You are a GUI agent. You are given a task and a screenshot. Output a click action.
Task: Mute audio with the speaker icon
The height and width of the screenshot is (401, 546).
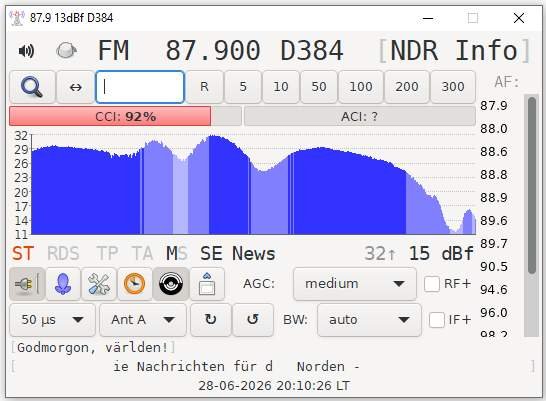(x=26, y=51)
